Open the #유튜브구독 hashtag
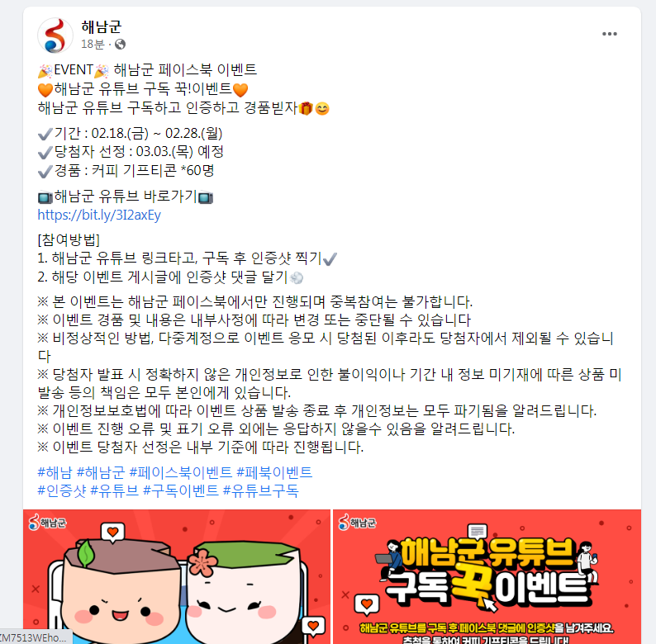The image size is (656, 644). [x=260, y=490]
